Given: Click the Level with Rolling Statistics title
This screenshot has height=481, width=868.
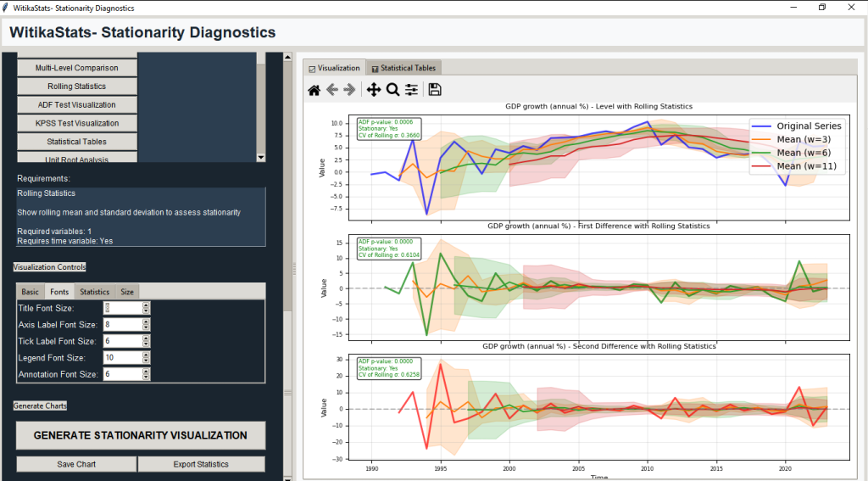Looking at the screenshot, I should pyautogui.click(x=599, y=106).
